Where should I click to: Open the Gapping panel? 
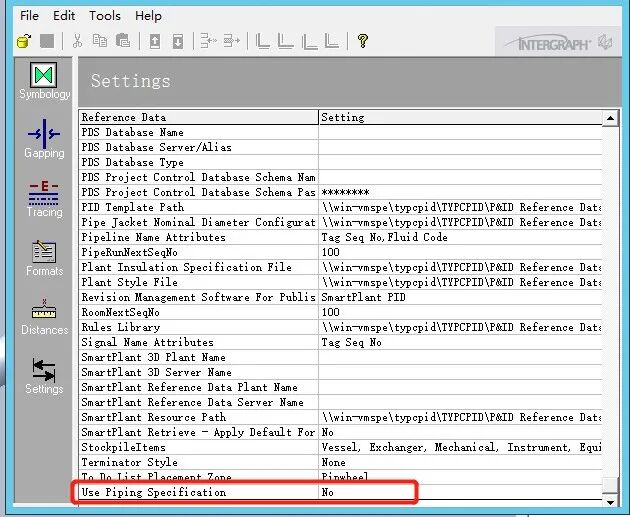[x=44, y=139]
